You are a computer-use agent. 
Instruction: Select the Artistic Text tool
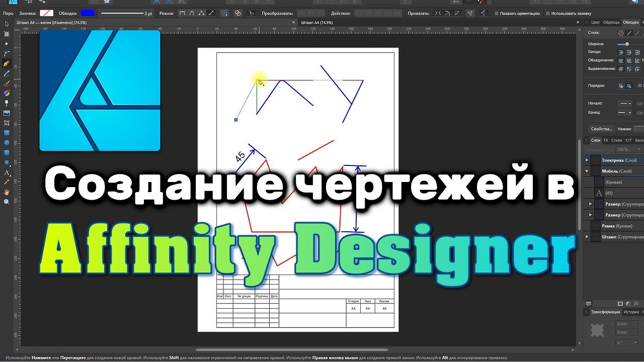(7, 172)
